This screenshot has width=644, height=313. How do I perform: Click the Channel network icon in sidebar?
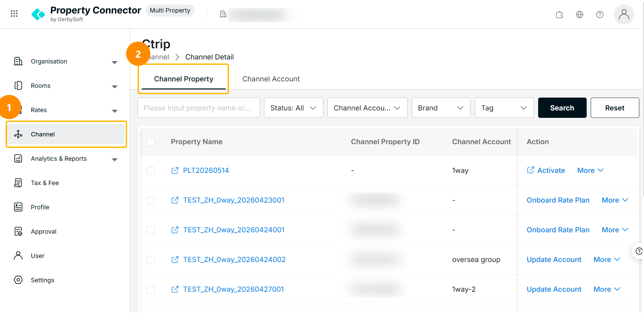pos(18,134)
